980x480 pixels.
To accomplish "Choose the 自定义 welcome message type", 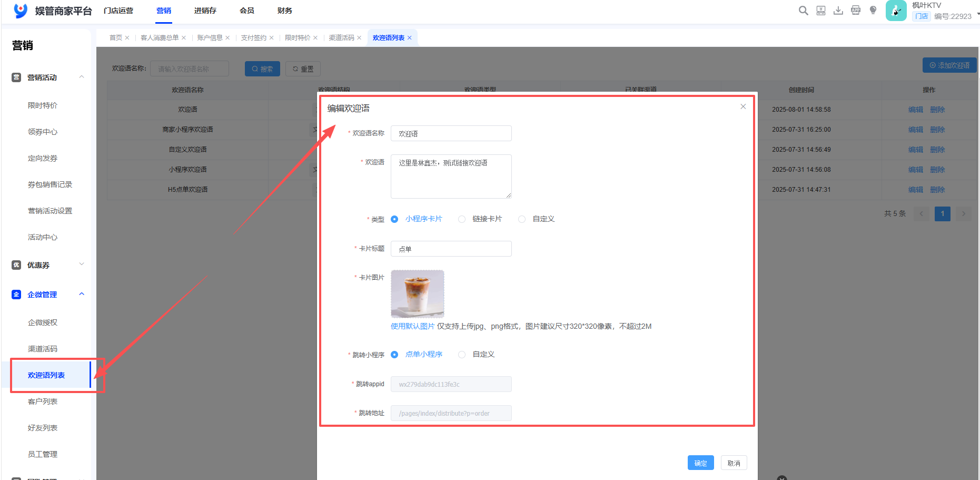I will [x=522, y=219].
